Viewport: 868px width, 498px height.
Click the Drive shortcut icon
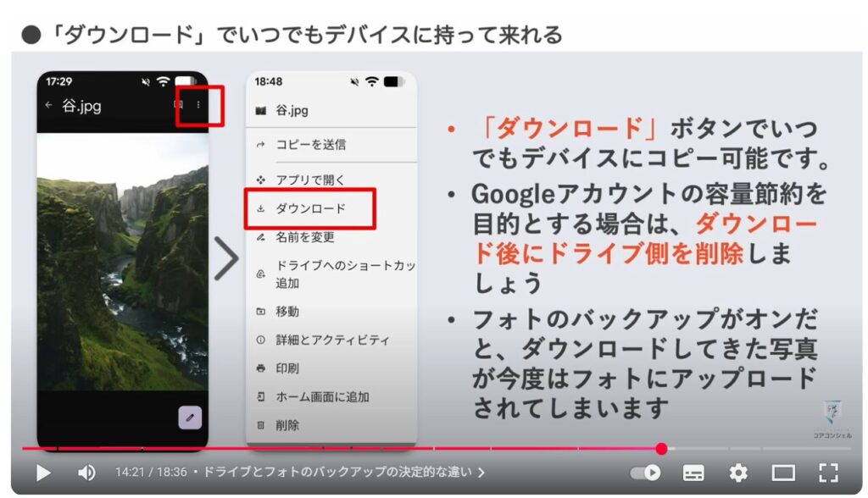(x=261, y=274)
